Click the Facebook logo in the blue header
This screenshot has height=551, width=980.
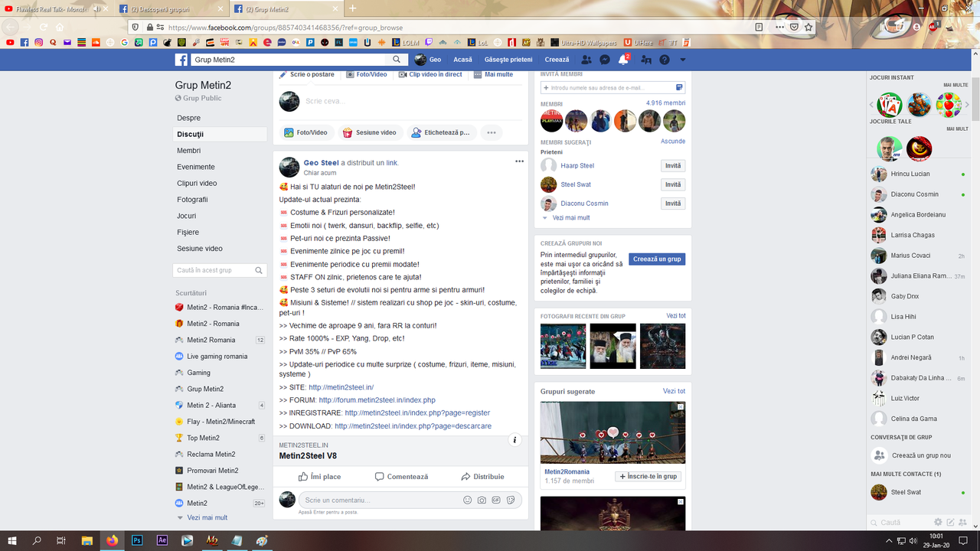181,60
